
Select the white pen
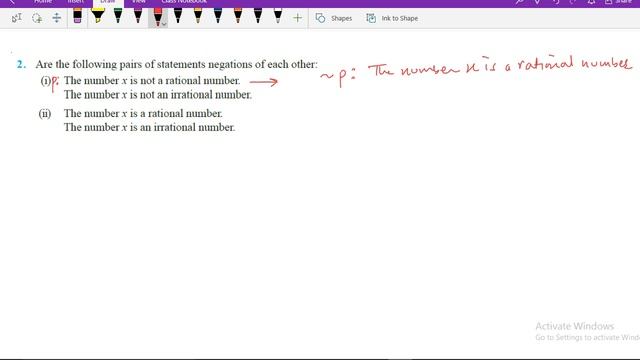tap(278, 16)
